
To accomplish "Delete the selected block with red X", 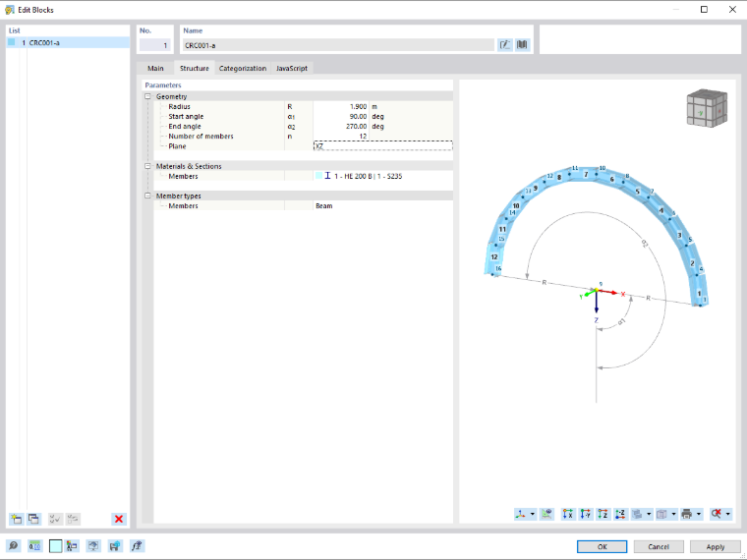I will click(x=119, y=519).
